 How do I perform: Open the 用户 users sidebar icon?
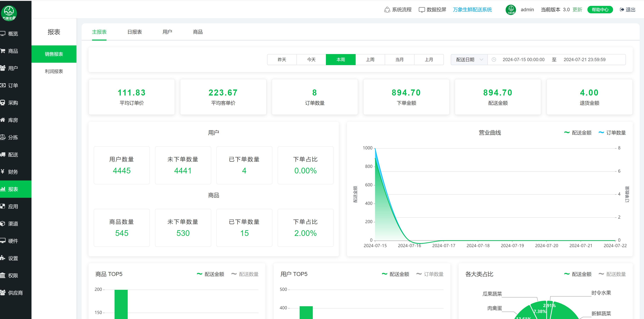[2, 68]
